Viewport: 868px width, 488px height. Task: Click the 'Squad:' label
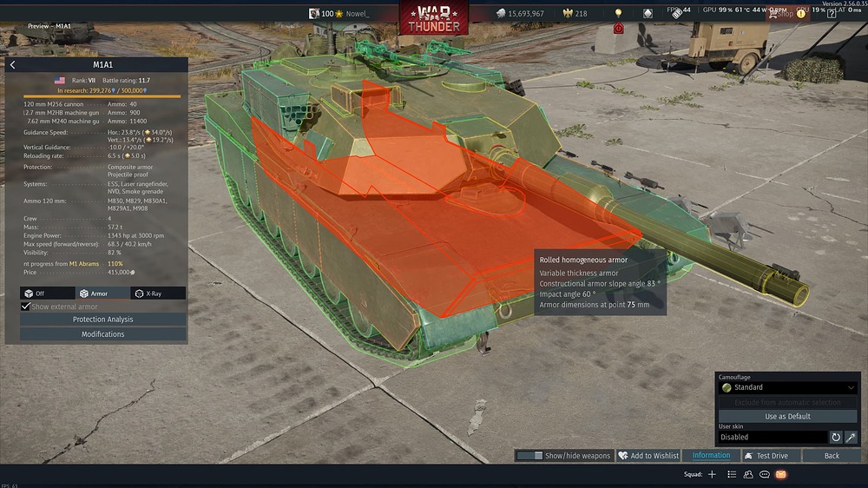point(693,474)
